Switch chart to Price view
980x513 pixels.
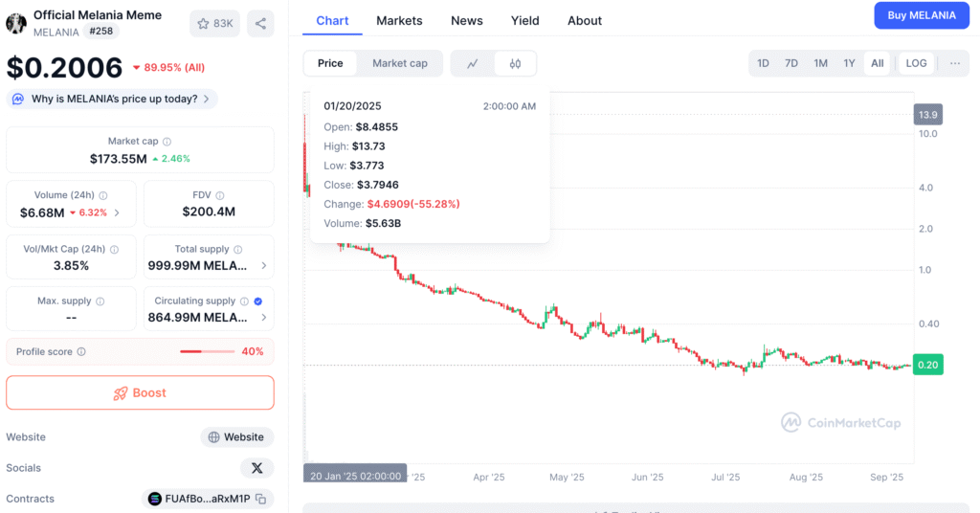pyautogui.click(x=330, y=63)
